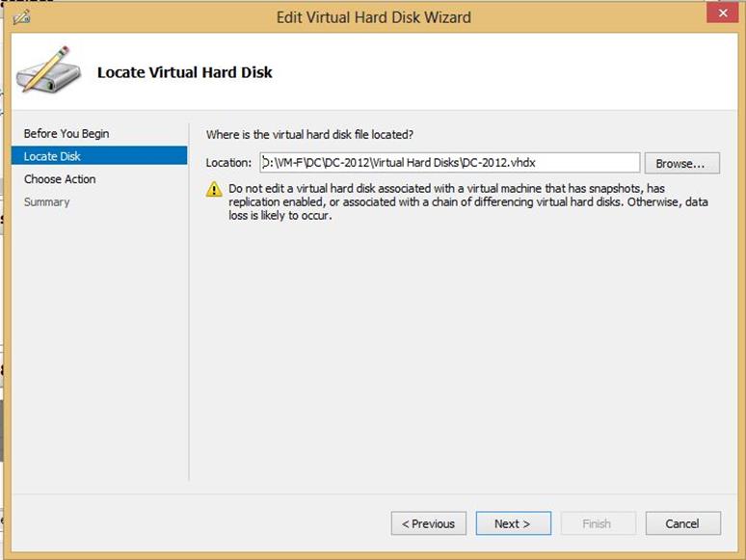This screenshot has width=746, height=560.
Task: Select the greyed-out Summary step
Action: [x=46, y=202]
